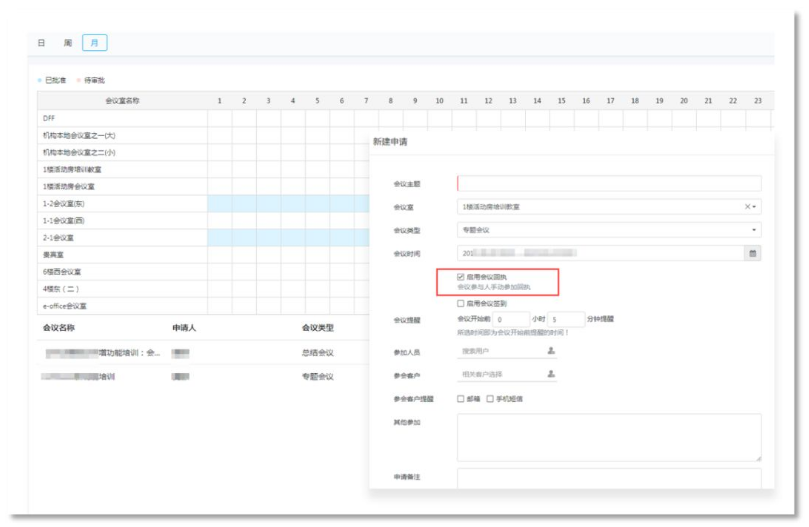Click person icon in 参加人员 field
This screenshot has height=527, width=809.
click(x=551, y=351)
